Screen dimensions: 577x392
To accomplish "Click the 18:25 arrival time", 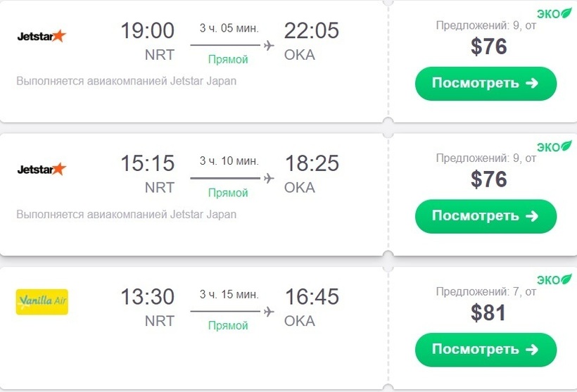I will pyautogui.click(x=312, y=164).
